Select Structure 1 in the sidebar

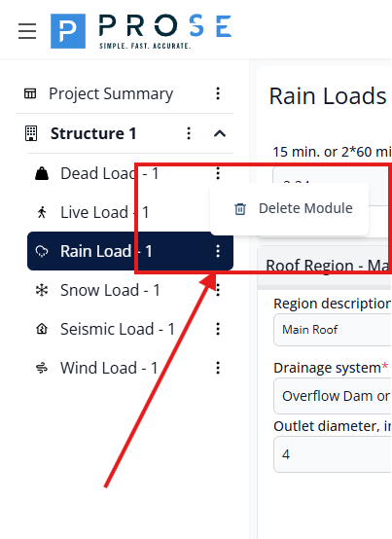pyautogui.click(x=93, y=133)
